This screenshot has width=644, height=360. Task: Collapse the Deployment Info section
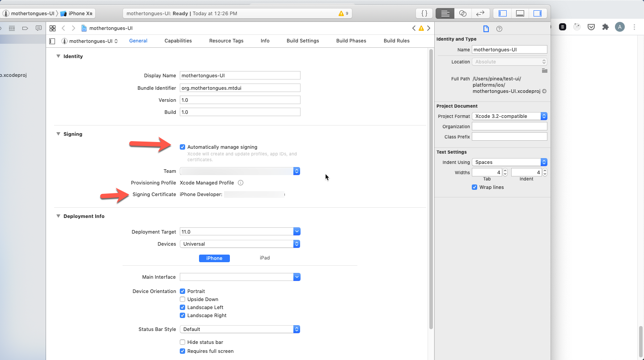click(58, 216)
